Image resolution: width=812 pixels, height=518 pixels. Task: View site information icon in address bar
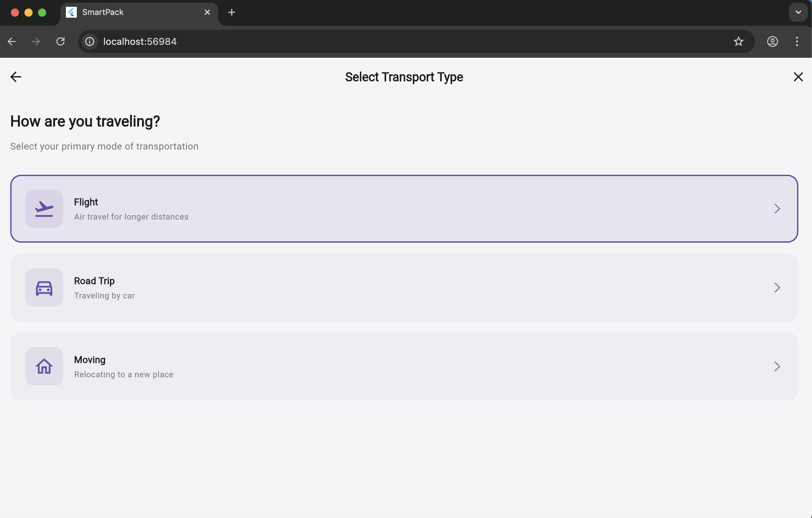(x=90, y=41)
